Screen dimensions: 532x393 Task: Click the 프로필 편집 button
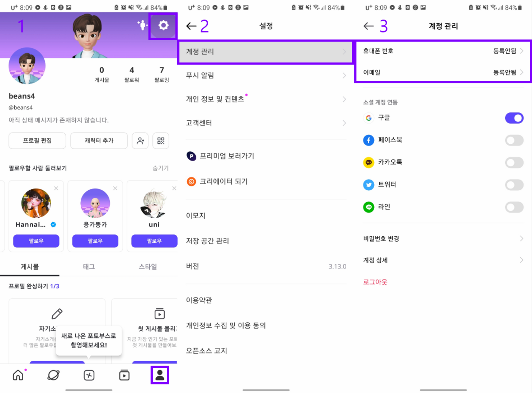coord(37,141)
